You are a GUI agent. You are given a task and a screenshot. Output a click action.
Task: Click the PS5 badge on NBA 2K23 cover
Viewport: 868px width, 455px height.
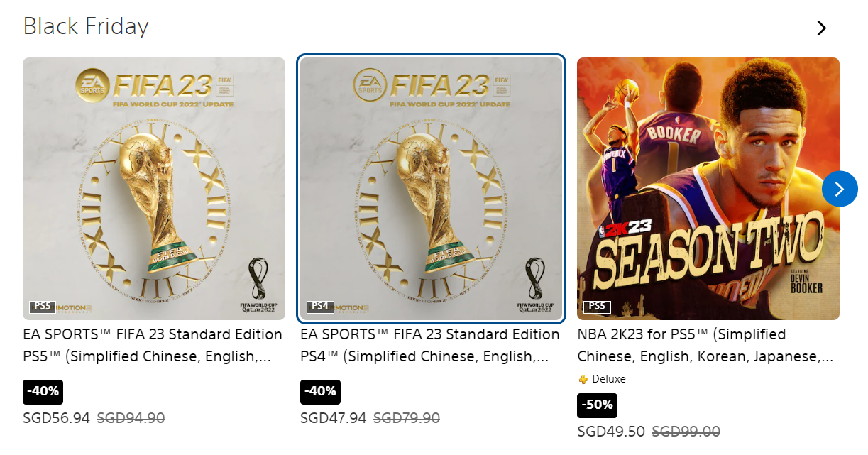597,307
